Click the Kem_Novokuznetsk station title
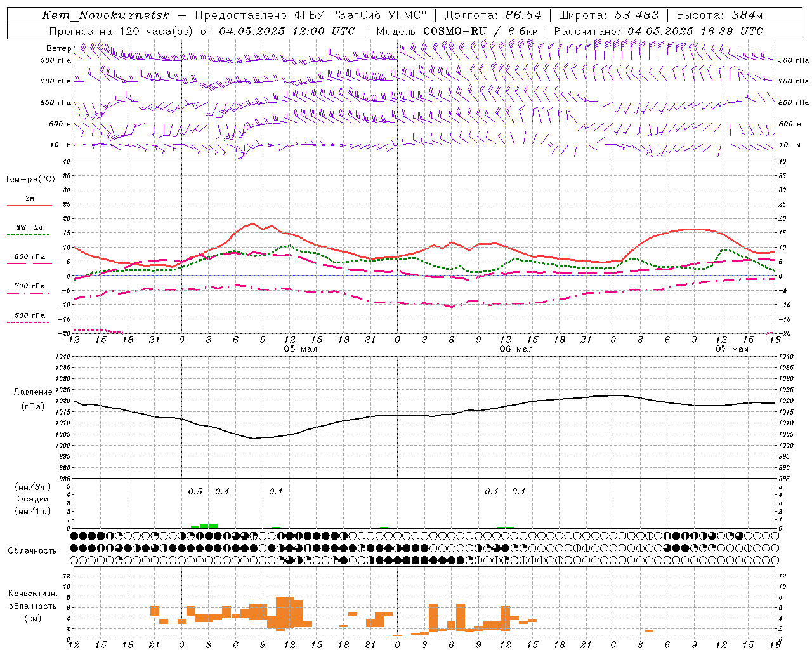The image size is (812, 650). click(106, 15)
